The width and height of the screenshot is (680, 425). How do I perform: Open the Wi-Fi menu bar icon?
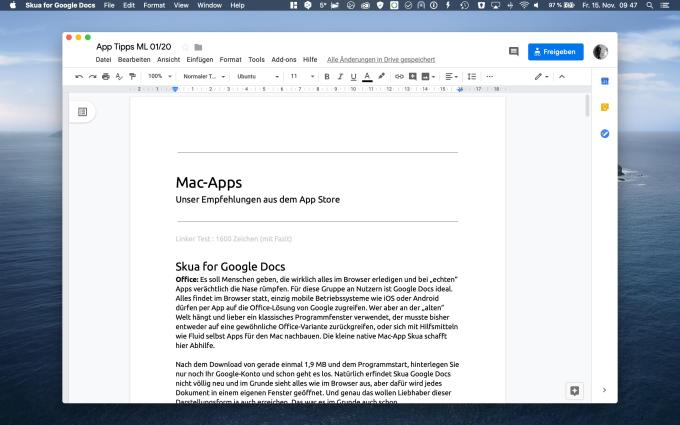pos(524,5)
